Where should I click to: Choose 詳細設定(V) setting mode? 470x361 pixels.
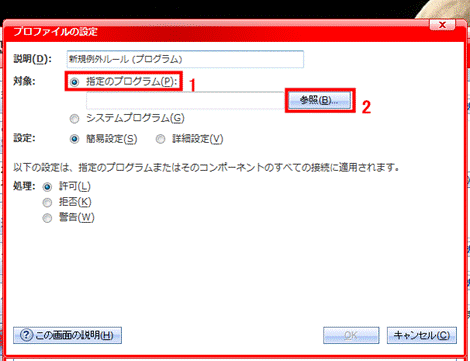[x=160, y=139]
